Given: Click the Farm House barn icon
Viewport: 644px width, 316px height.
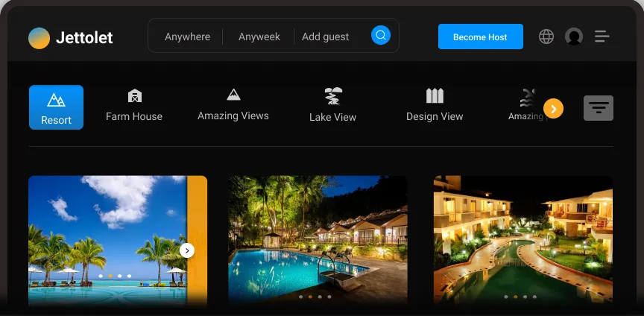Looking at the screenshot, I should [135, 95].
